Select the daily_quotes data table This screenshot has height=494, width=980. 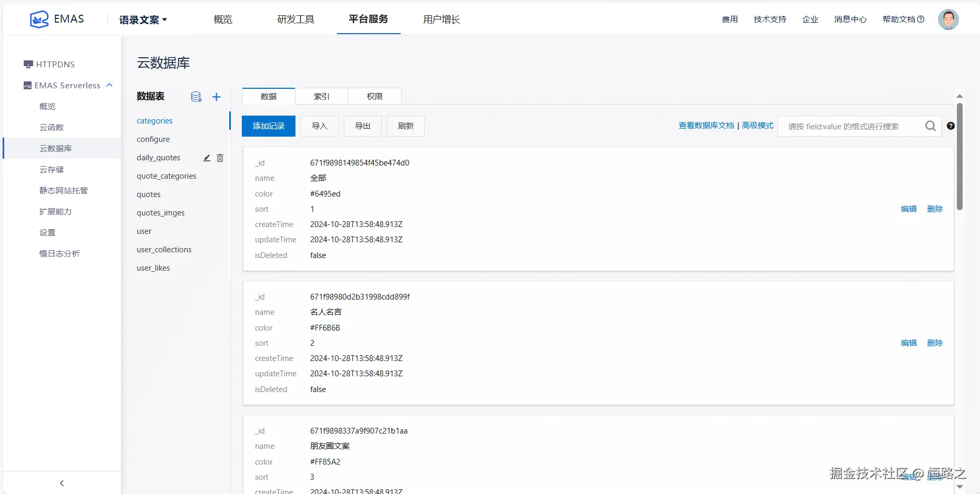pos(158,158)
